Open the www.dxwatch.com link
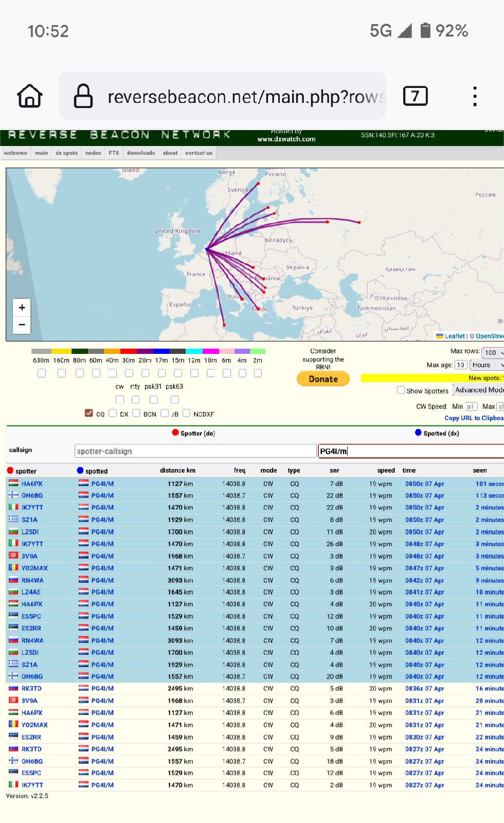Viewport: 504px width, 823px height. point(286,139)
